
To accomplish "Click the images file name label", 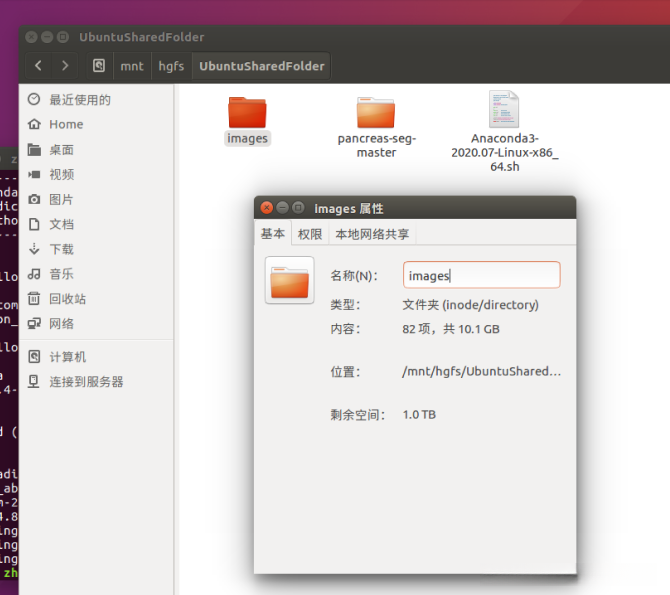I will (x=247, y=138).
